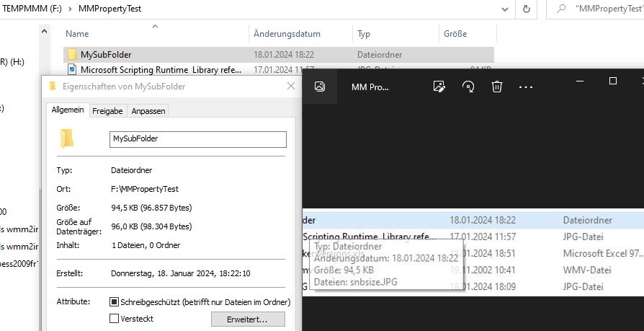
Task: Maximize the Photos viewer window
Action: coord(613,81)
